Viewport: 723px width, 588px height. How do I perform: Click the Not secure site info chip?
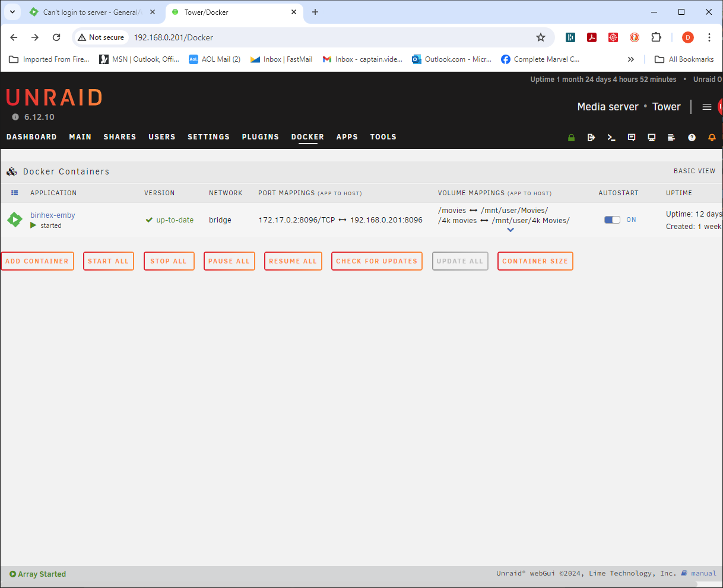pos(101,37)
